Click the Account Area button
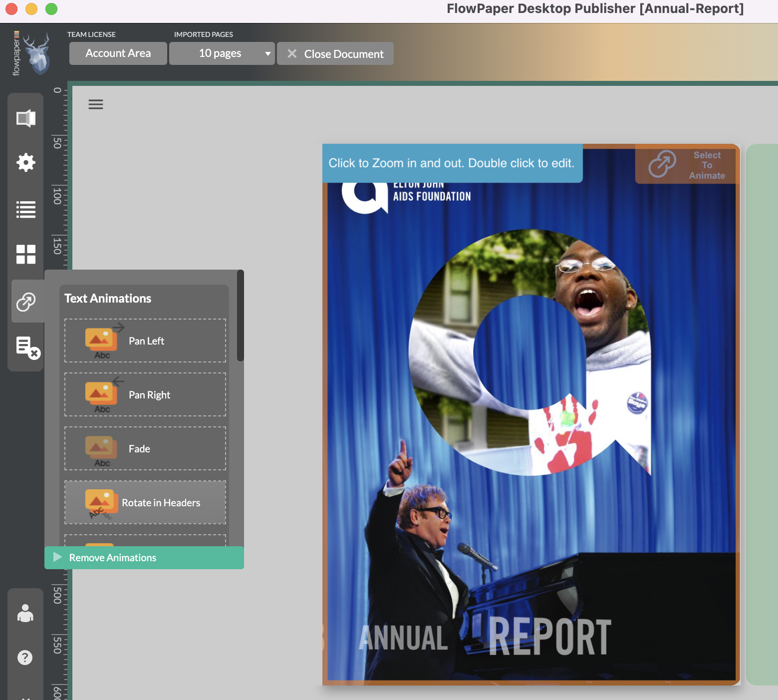Screen dimensions: 778x700 coord(118,53)
